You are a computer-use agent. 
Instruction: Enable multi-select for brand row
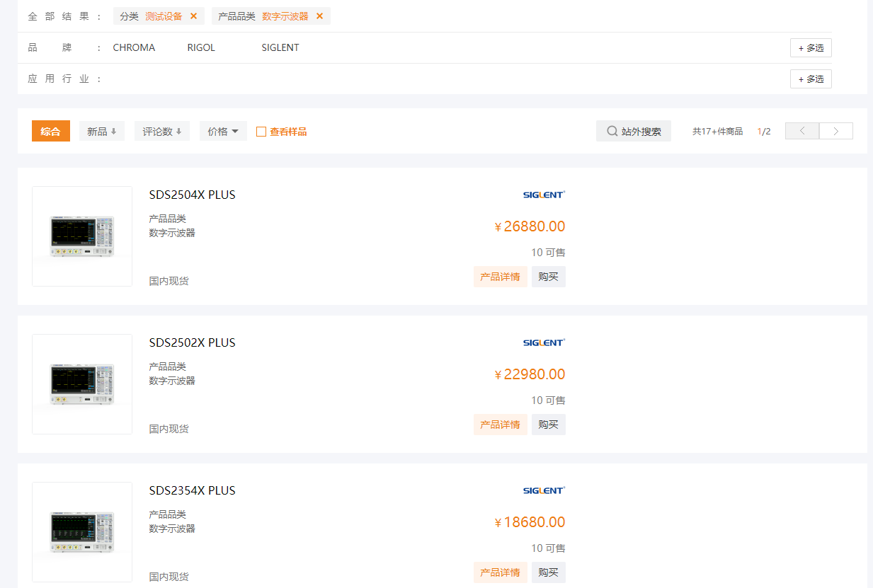click(811, 48)
